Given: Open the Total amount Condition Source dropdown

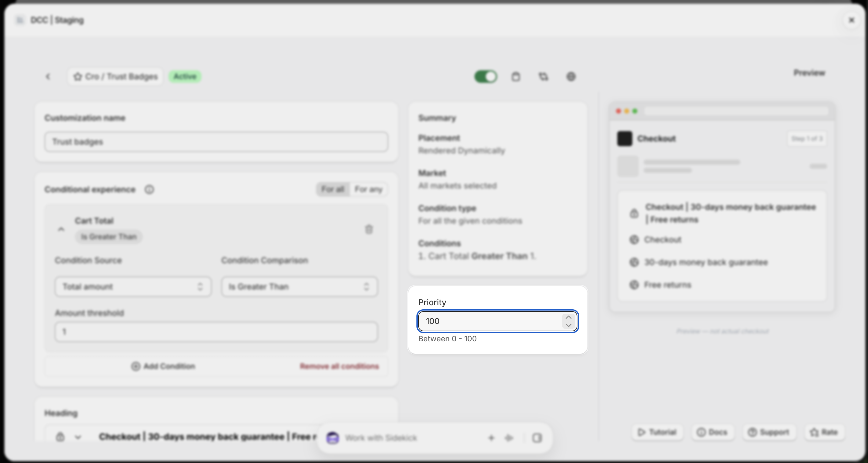Looking at the screenshot, I should [133, 287].
